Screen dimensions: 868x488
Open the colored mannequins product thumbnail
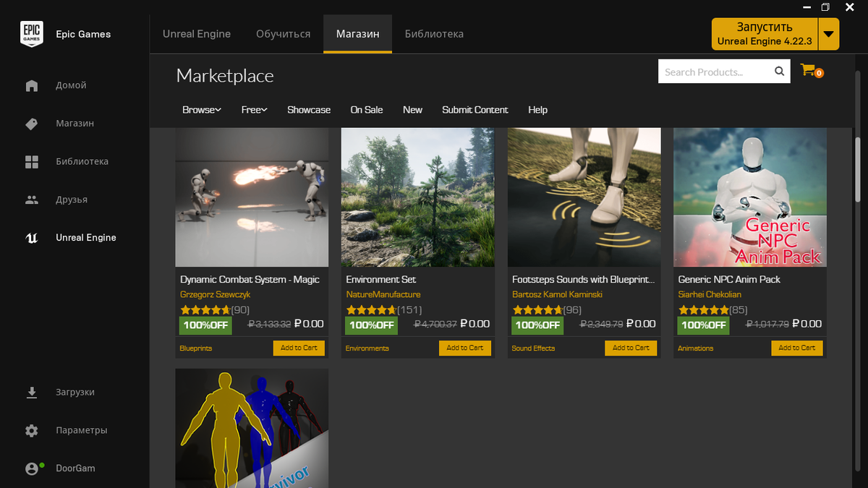click(x=252, y=428)
